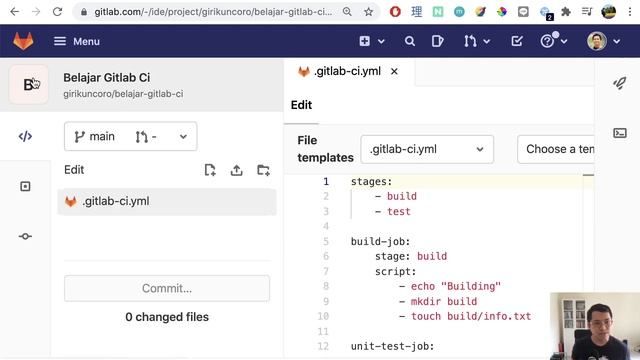The height and width of the screenshot is (360, 640).
Task: Open the user avatar in GitLab navbar
Action: (597, 41)
